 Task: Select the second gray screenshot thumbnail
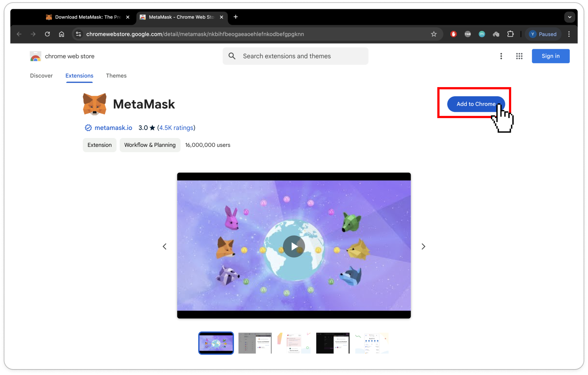(255, 343)
